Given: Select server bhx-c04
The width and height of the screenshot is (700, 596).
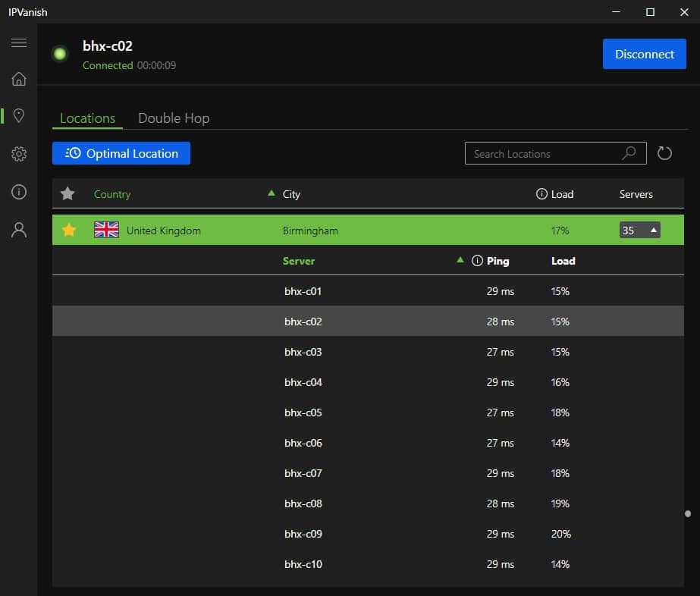Looking at the screenshot, I should pos(368,382).
